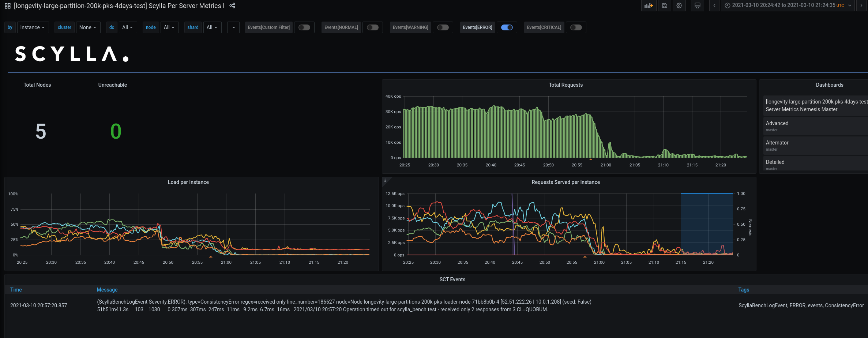Click the save dashboard icon

click(x=664, y=5)
